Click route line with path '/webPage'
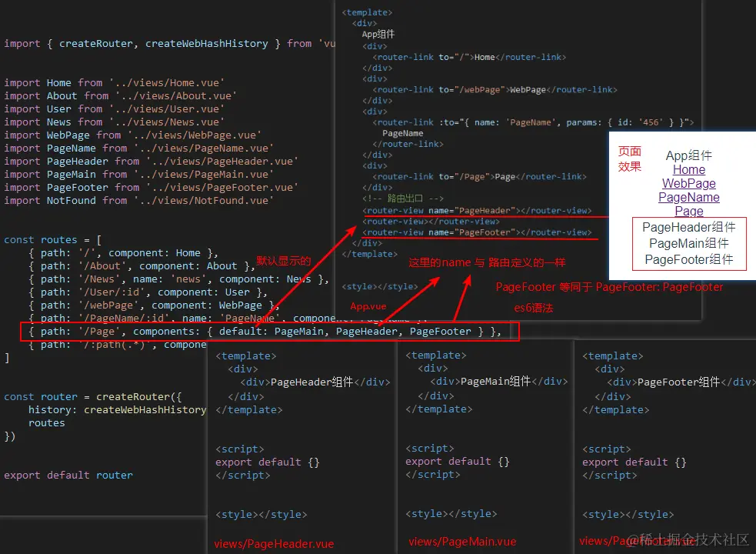The image size is (756, 554). [155, 305]
